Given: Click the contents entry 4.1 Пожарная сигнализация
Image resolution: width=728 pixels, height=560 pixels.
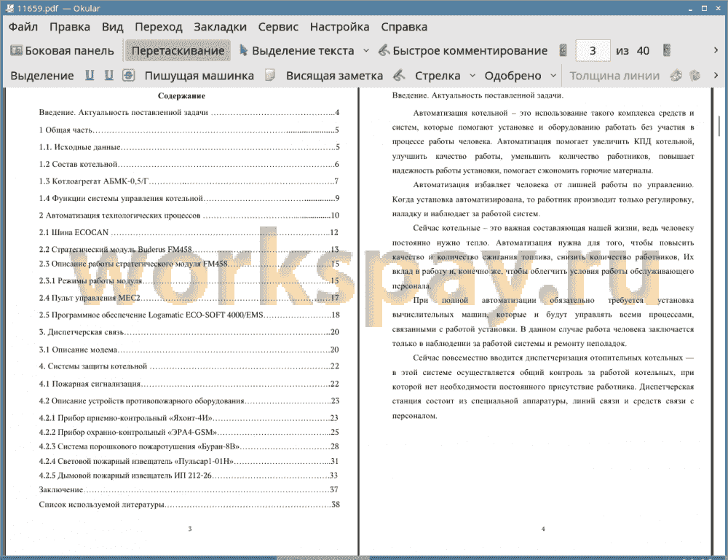Looking at the screenshot, I should tap(189, 384).
